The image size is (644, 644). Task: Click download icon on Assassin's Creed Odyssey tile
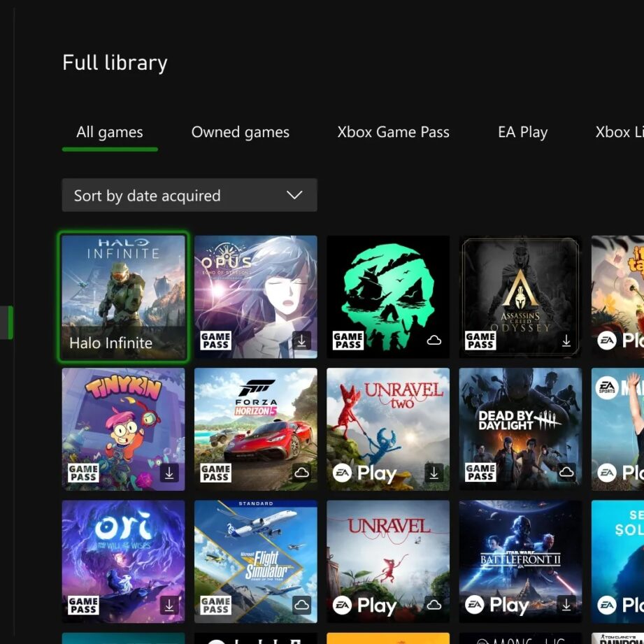[566, 341]
